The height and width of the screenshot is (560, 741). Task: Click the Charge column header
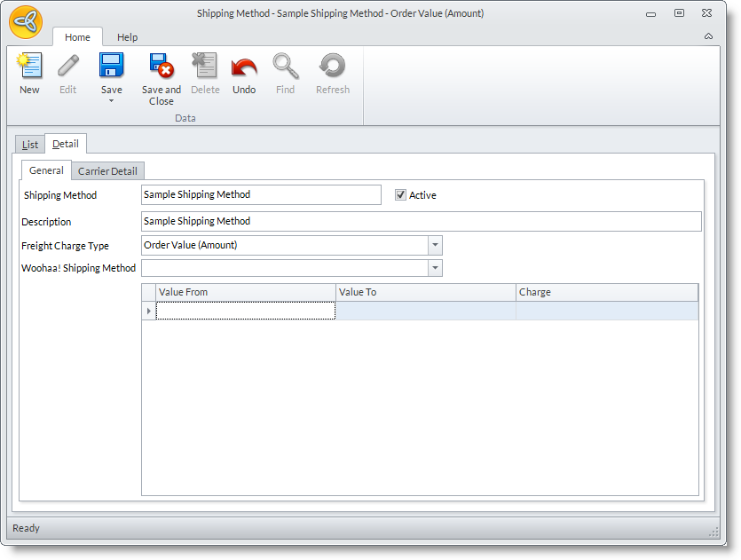[606, 292]
